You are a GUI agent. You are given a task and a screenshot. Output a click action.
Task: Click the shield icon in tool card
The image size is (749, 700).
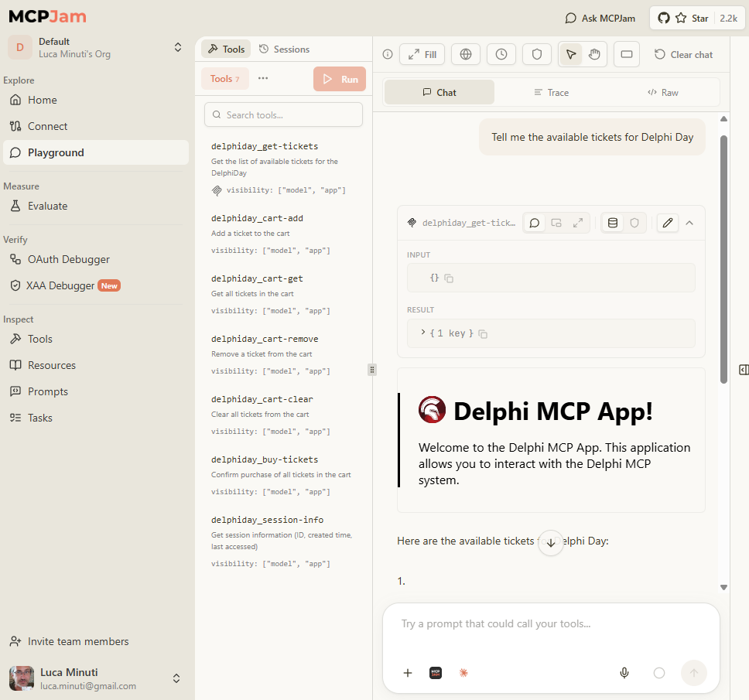[x=634, y=223]
